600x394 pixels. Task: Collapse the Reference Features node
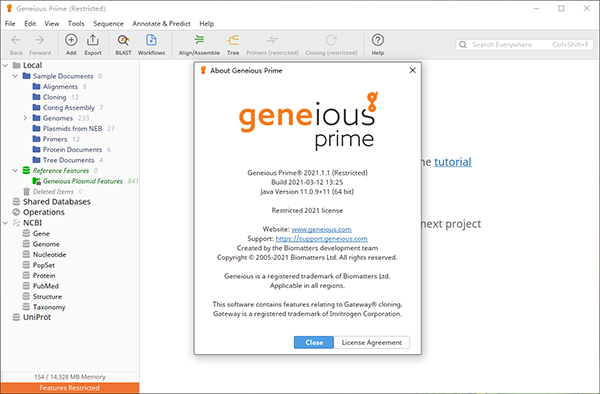(x=15, y=171)
